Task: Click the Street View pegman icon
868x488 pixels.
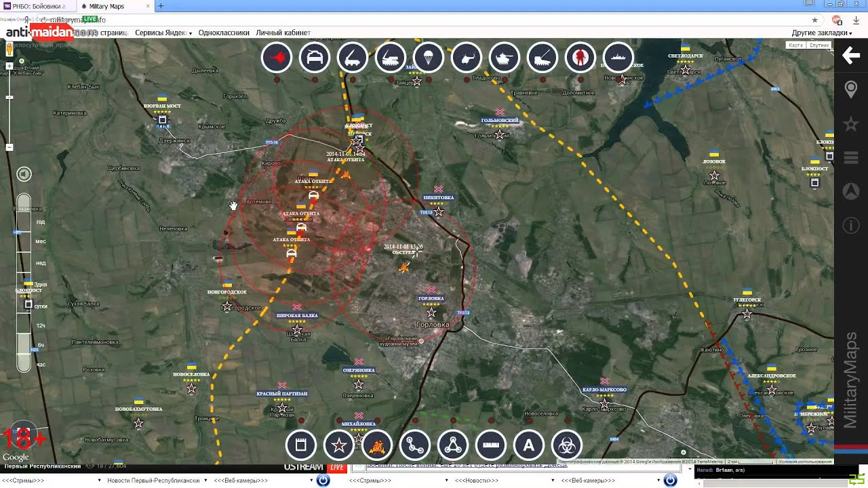Action: (x=9, y=49)
